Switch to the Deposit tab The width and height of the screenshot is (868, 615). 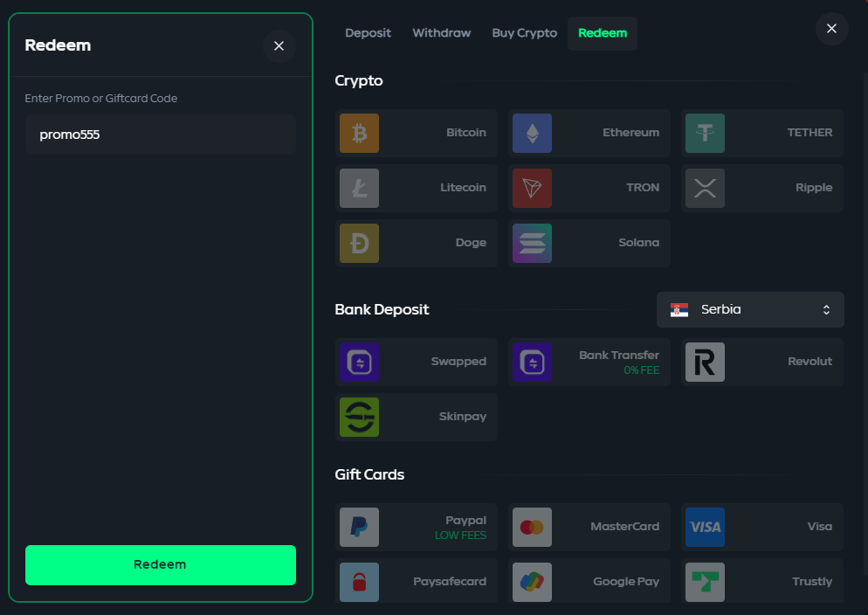click(x=368, y=32)
